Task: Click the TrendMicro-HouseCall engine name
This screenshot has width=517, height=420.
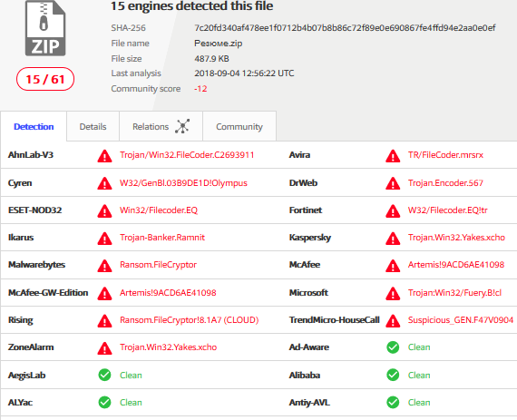Action: (335, 320)
